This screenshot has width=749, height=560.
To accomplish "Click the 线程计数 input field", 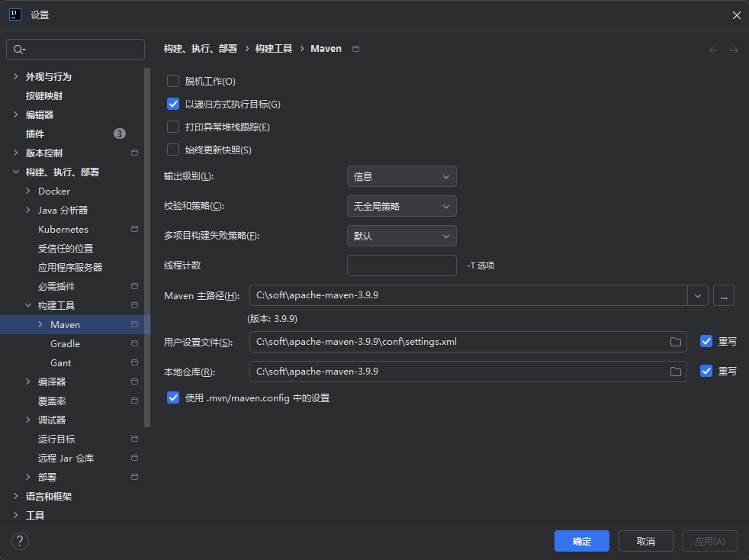I will point(401,266).
